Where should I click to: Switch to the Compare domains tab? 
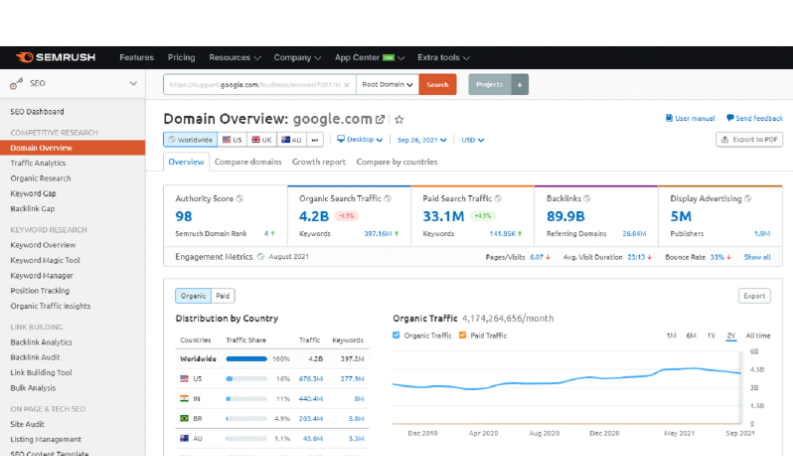click(248, 162)
